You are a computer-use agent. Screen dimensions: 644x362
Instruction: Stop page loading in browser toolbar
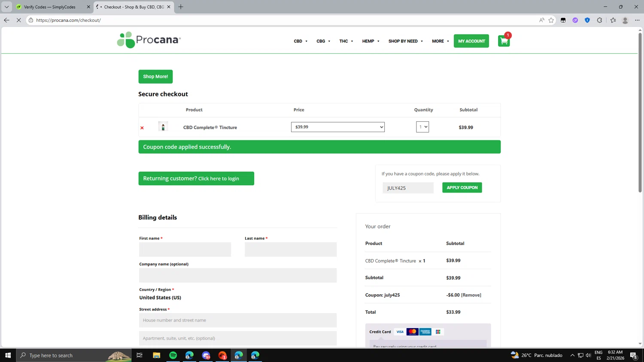[x=18, y=20]
